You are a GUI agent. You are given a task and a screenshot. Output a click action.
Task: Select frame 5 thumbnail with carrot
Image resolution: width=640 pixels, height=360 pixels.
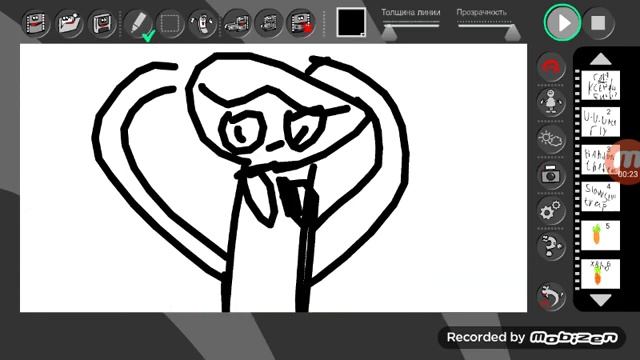click(600, 236)
